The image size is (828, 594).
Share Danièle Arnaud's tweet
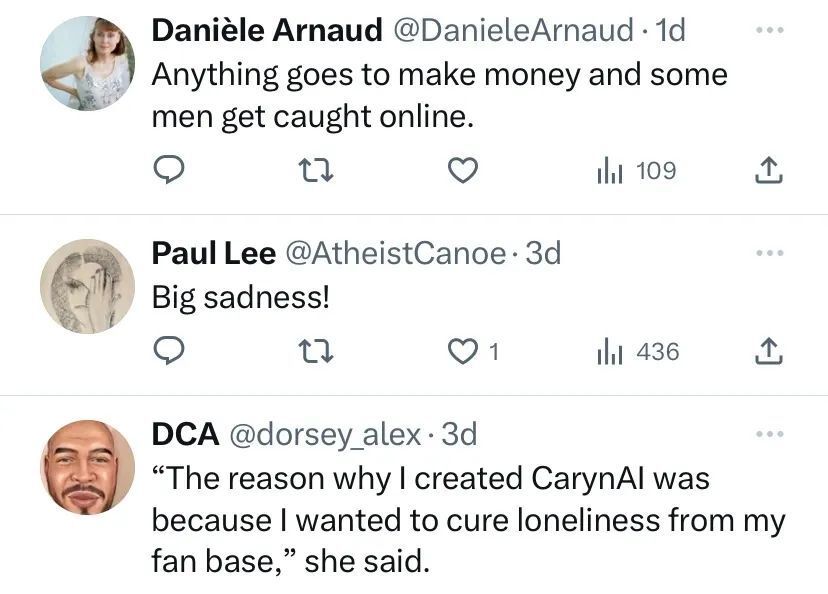767,172
